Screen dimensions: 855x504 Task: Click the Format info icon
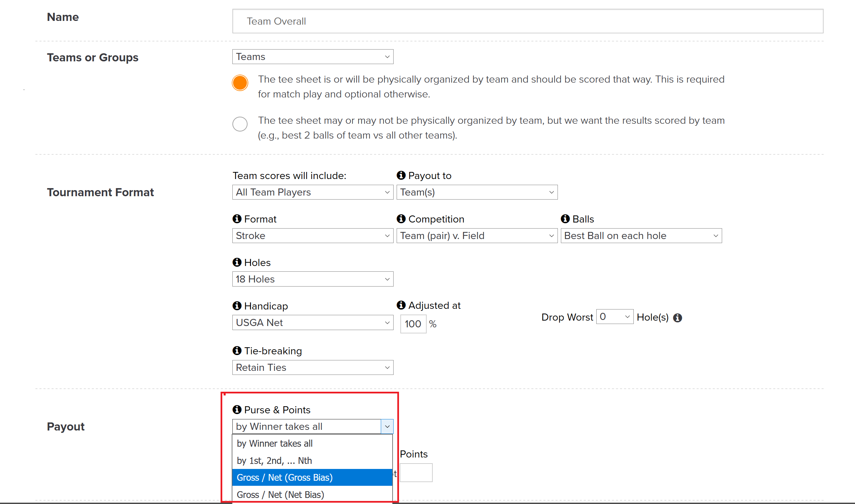[x=237, y=219]
